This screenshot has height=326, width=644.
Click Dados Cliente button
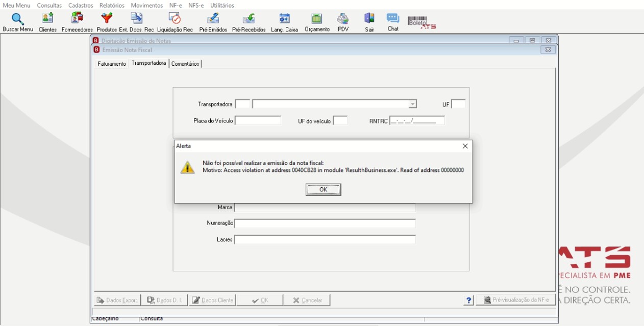[212, 300]
